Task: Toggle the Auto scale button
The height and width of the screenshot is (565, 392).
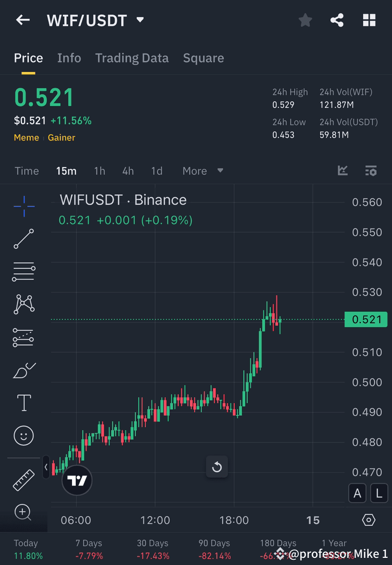Action: pyautogui.click(x=357, y=493)
